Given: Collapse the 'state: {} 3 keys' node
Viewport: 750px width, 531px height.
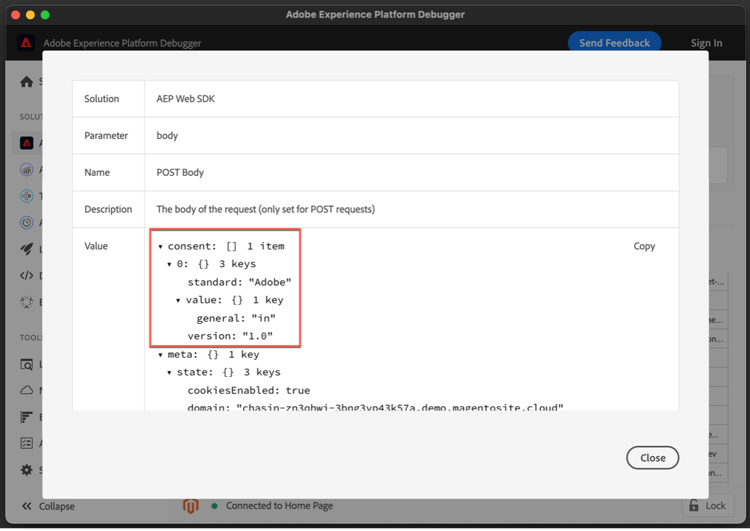Looking at the screenshot, I should 169,373.
